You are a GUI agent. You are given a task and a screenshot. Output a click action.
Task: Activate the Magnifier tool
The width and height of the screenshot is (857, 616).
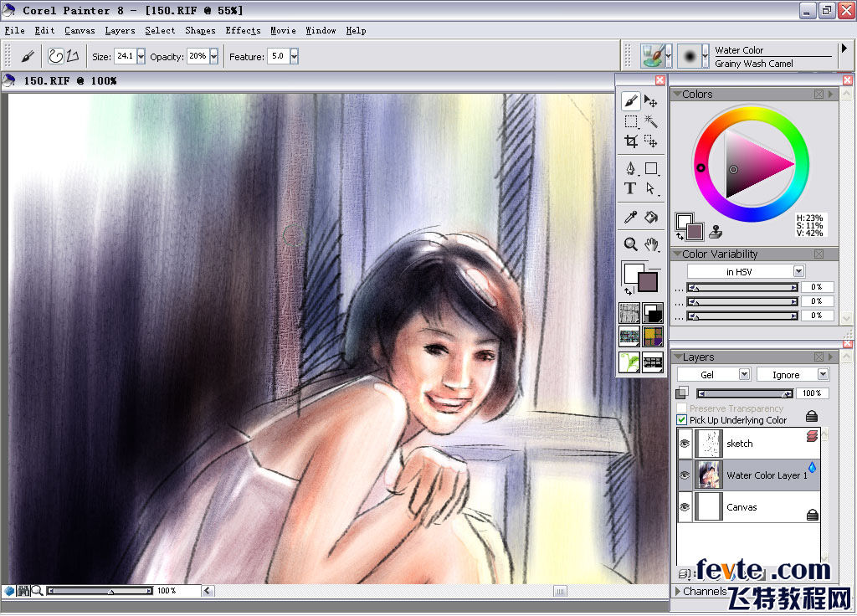(x=631, y=244)
